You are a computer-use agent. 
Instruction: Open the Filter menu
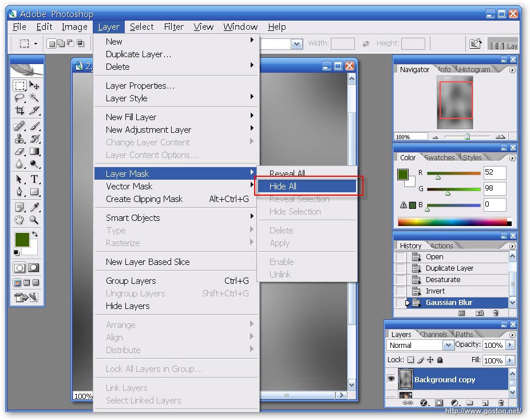(x=174, y=27)
